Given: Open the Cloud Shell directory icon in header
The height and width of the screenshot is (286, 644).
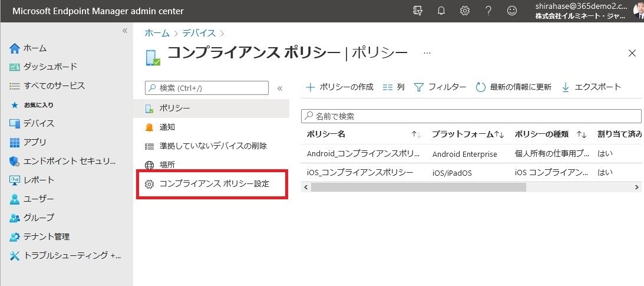Looking at the screenshot, I should point(417,11).
